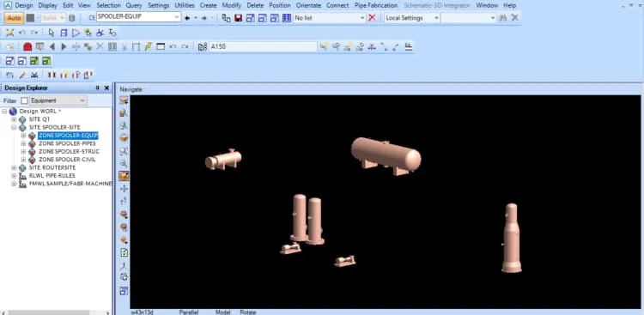The image size is (644, 315).
Task: Click the small heat exchanger at upper left in 3D view
Action: pos(223,160)
